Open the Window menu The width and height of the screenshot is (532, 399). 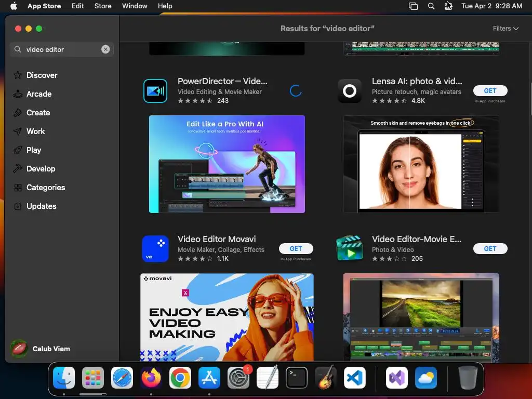point(135,6)
